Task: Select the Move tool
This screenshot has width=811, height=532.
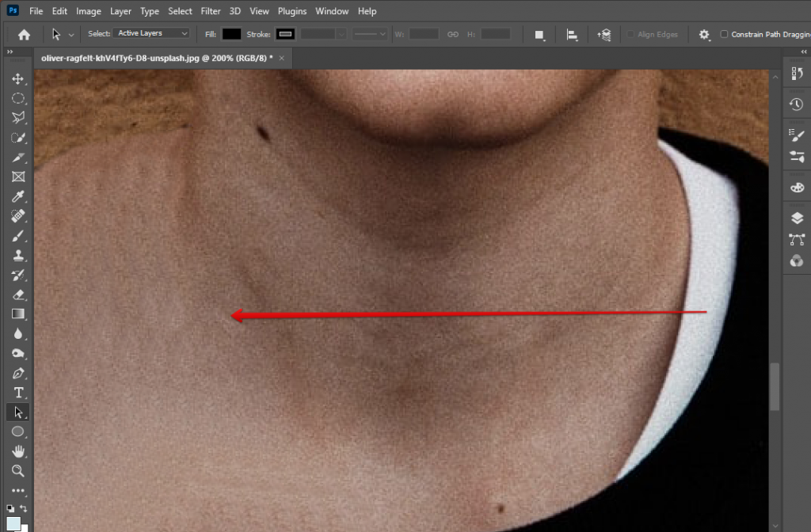Action: [17, 79]
